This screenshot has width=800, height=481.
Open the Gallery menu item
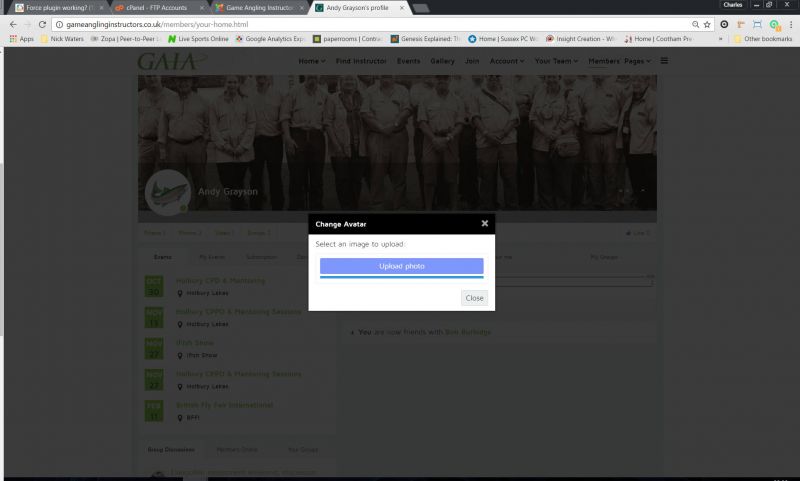click(442, 61)
